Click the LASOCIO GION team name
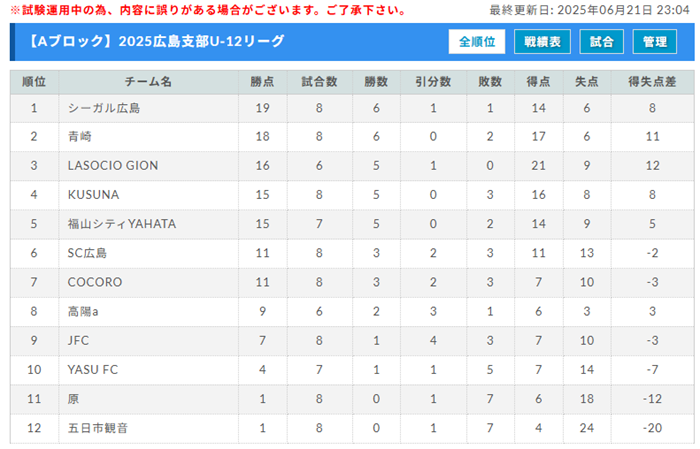 click(x=113, y=166)
